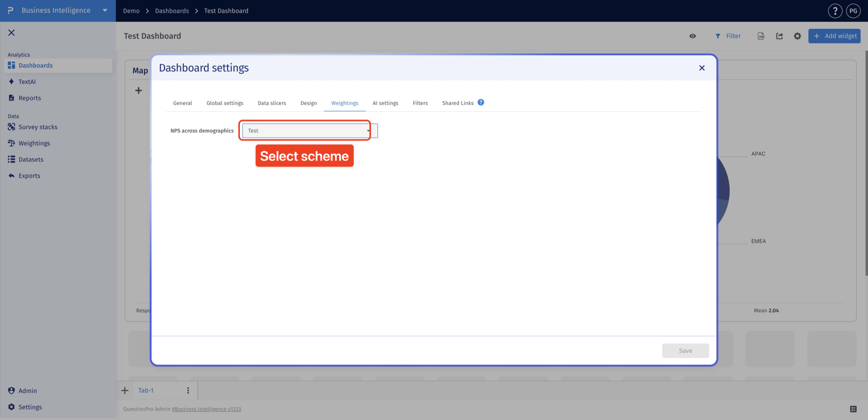Image resolution: width=868 pixels, height=420 pixels.
Task: Open the AI settings tab
Action: [385, 103]
